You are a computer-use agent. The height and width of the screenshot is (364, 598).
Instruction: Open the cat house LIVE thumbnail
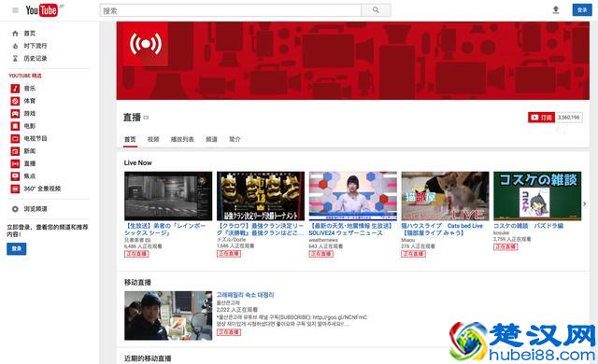(445, 196)
